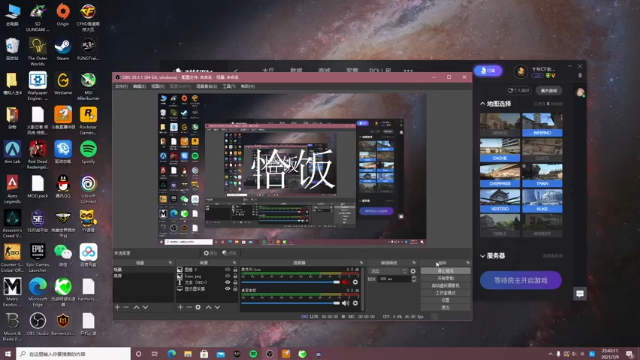
Task: Open the desktop audio settings gear in the mixer
Action: 355,303
